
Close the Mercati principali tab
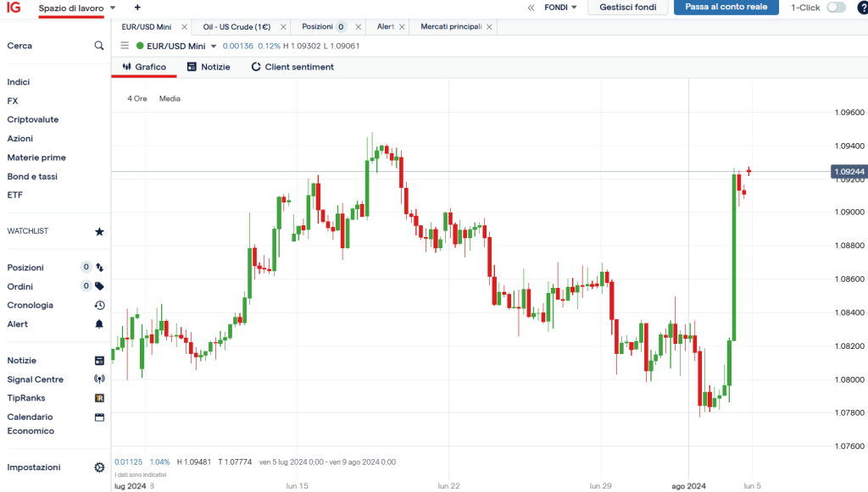tap(489, 26)
